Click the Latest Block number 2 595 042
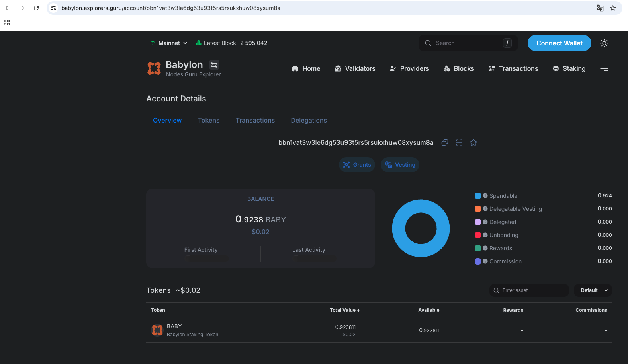The height and width of the screenshot is (364, 628). click(254, 43)
